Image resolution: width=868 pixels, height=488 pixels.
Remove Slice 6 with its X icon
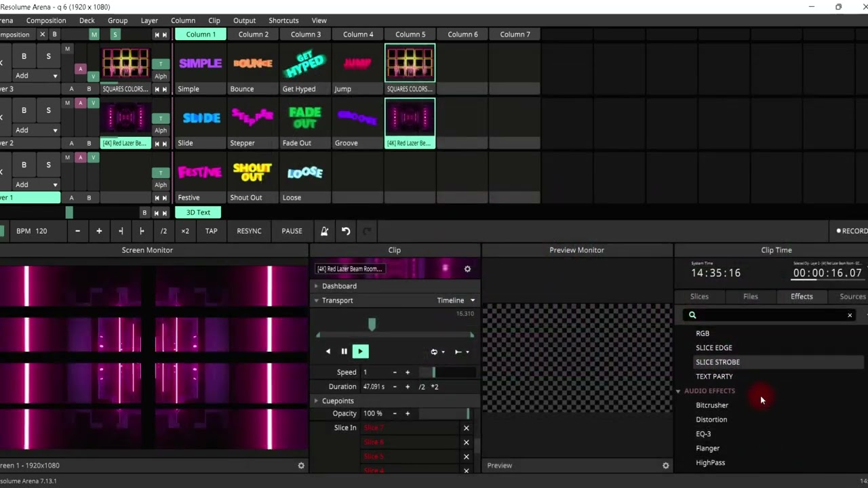pos(466,443)
